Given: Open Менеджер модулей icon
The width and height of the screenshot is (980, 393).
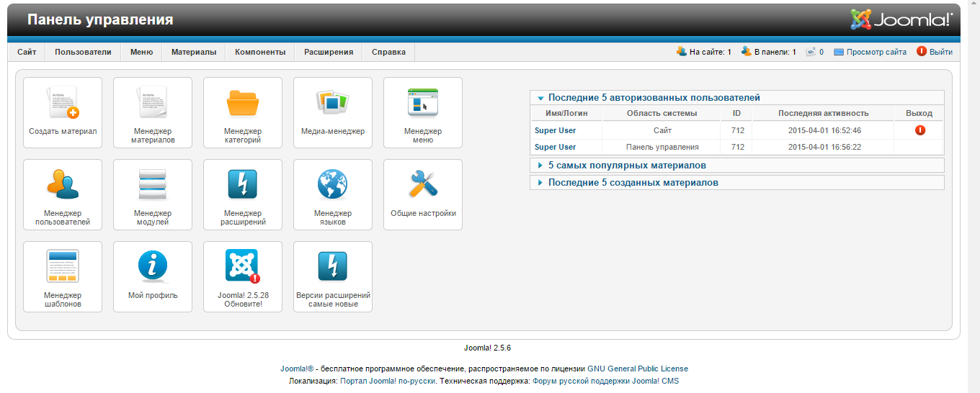Looking at the screenshot, I should click(x=153, y=195).
